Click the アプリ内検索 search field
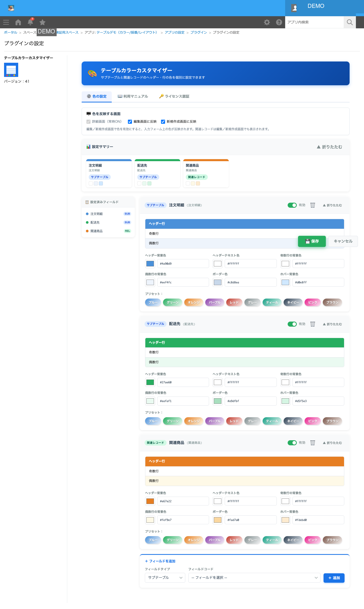This screenshot has height=609, width=364. coord(314,22)
